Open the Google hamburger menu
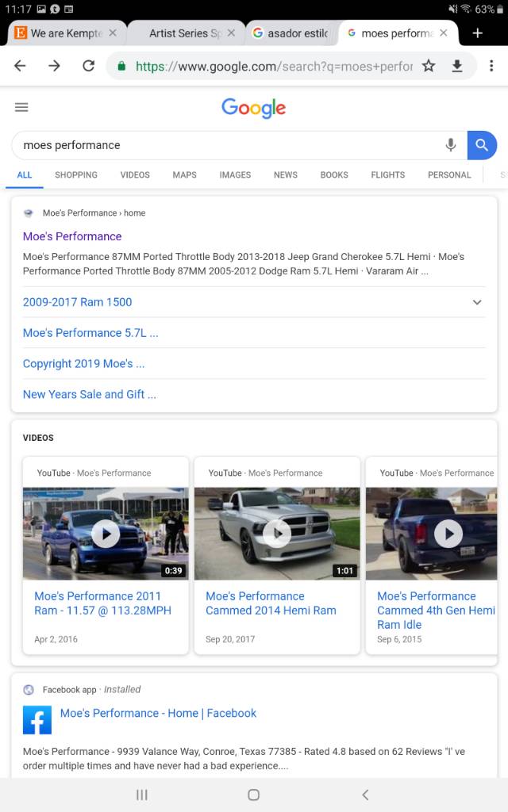Image resolution: width=508 pixels, height=812 pixels. pos(21,107)
